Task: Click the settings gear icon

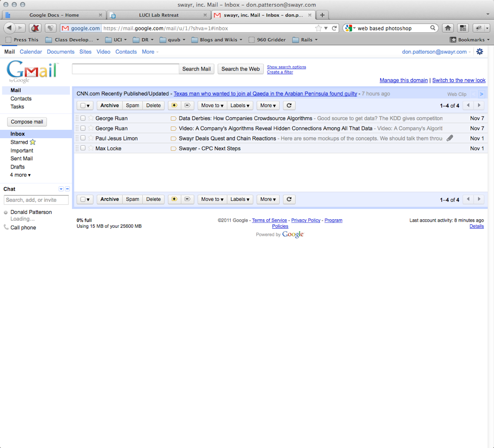Action: click(480, 52)
